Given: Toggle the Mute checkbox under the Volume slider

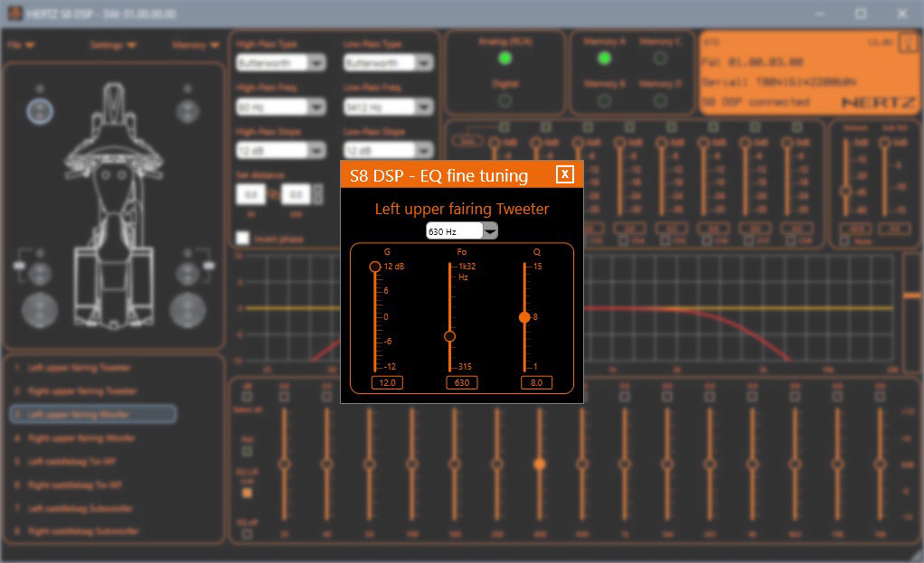Looking at the screenshot, I should coord(844,241).
